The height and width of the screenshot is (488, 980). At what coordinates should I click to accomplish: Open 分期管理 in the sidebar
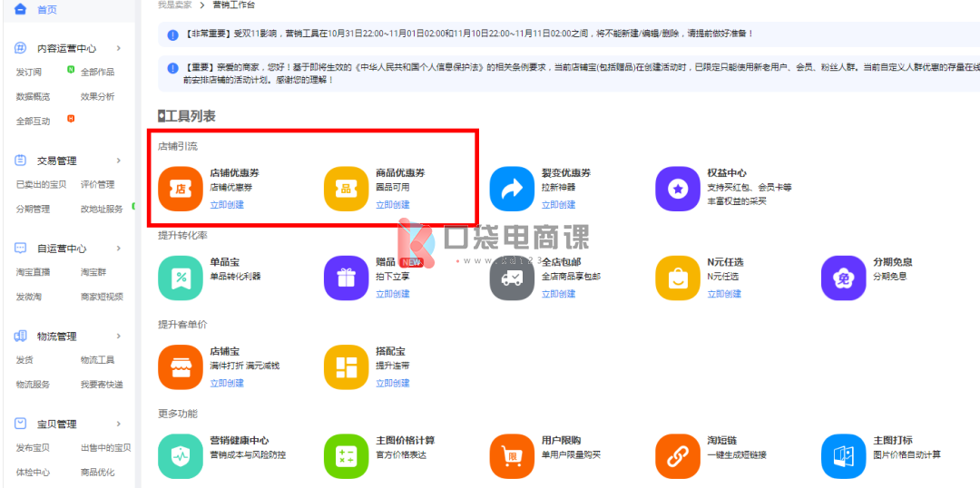coord(33,209)
